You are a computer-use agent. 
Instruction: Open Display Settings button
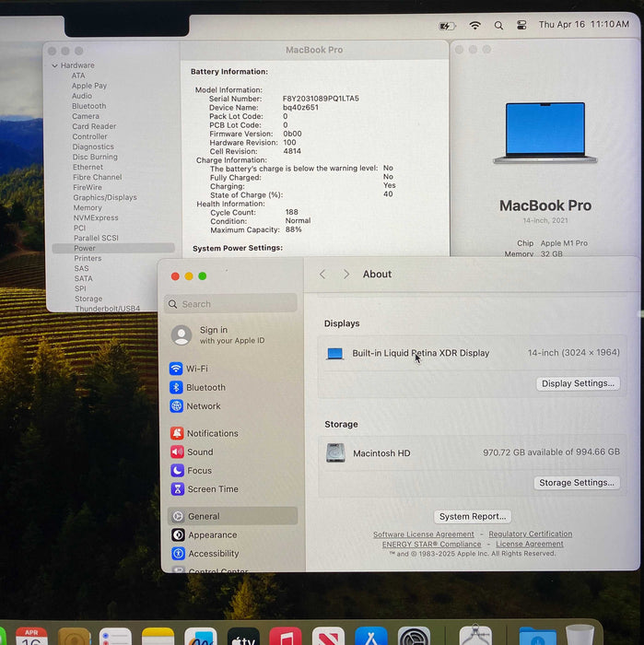(578, 383)
